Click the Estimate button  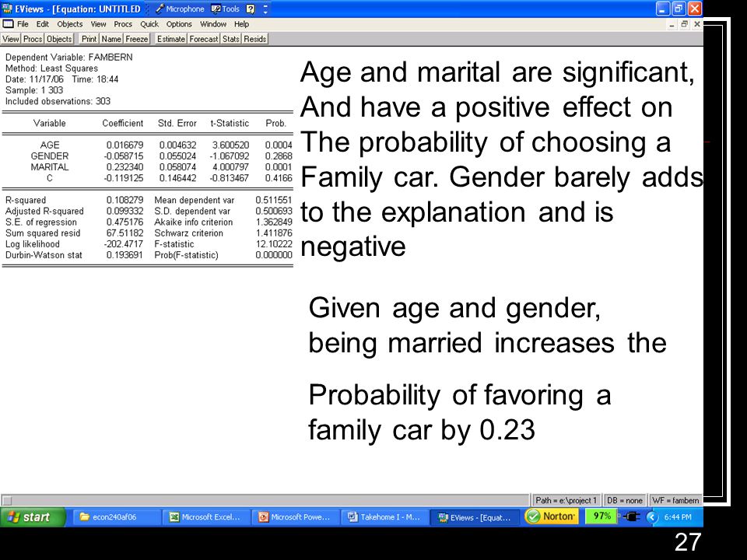pyautogui.click(x=171, y=39)
